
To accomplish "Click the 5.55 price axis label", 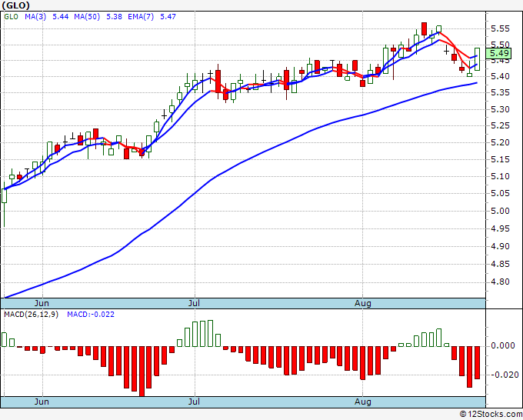I will pyautogui.click(x=501, y=28).
